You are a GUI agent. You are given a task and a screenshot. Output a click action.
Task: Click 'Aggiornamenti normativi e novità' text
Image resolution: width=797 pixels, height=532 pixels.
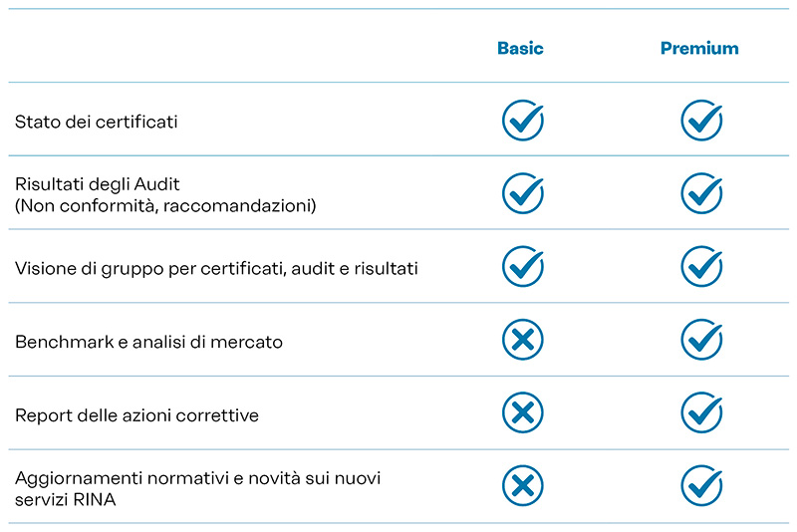click(197, 478)
